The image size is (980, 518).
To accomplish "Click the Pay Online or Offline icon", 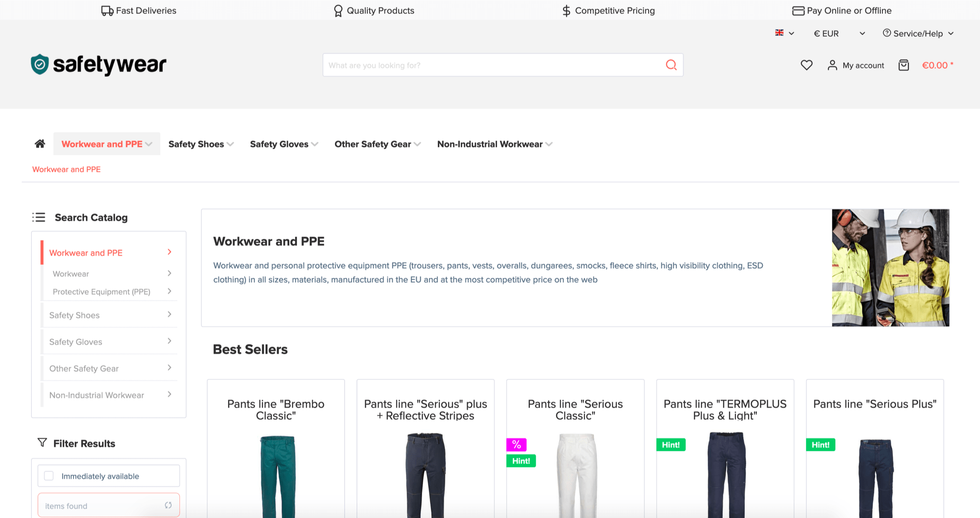I will click(798, 10).
